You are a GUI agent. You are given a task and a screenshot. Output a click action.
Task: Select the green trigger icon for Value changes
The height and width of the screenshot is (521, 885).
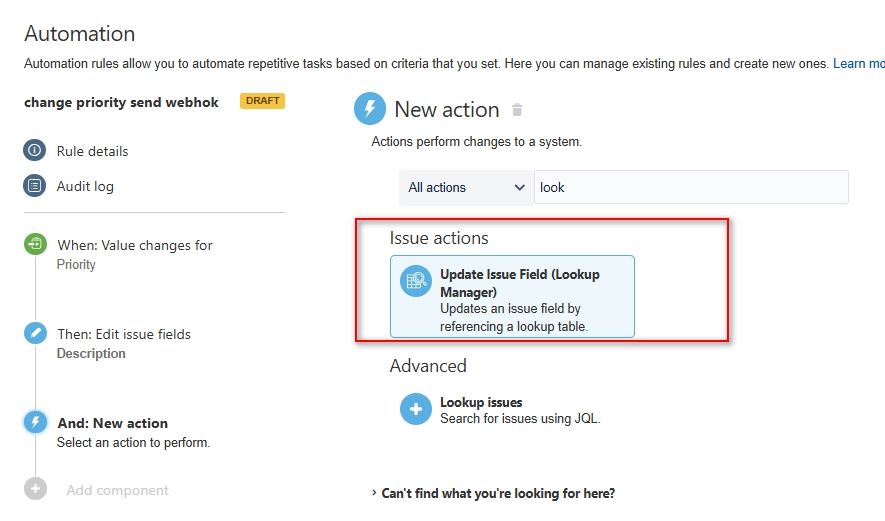[35, 244]
